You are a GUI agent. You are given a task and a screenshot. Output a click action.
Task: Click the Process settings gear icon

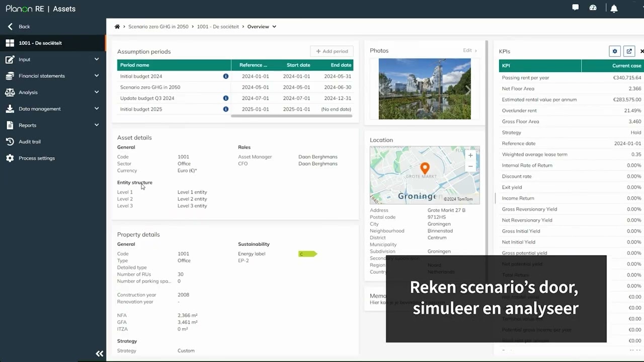(10, 158)
